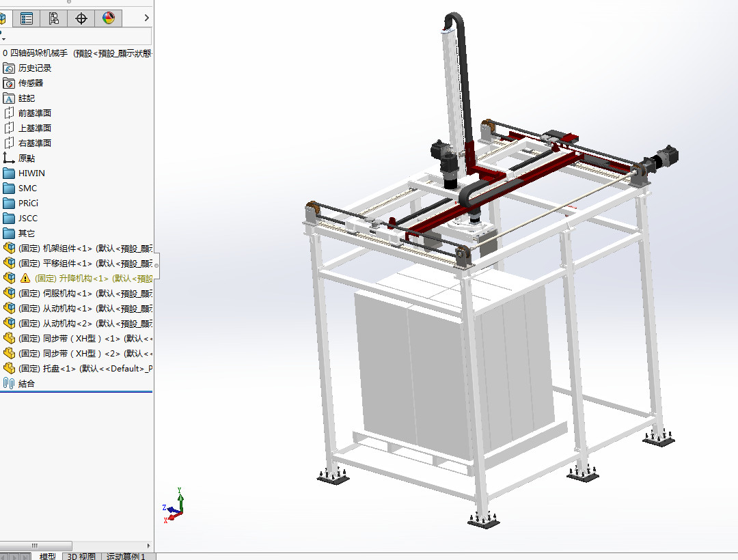The width and height of the screenshot is (738, 560).
Task: Select the 上基準面 text label
Action: [35, 128]
